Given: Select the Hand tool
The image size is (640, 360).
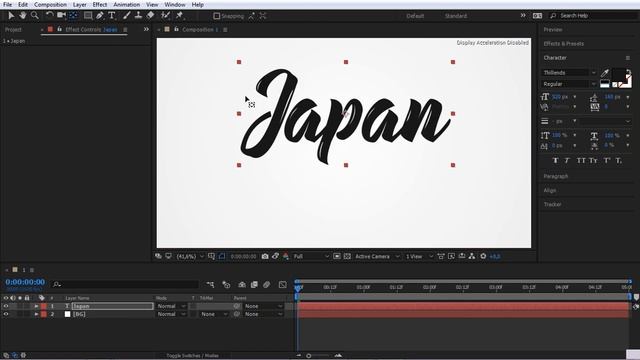Looking at the screenshot, I should [23, 16].
